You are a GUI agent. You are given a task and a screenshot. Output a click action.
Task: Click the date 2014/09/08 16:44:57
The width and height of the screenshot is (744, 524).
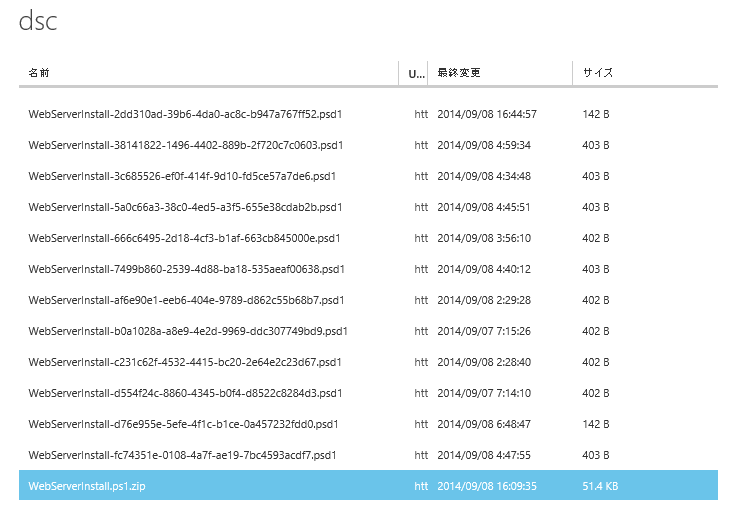pos(487,114)
